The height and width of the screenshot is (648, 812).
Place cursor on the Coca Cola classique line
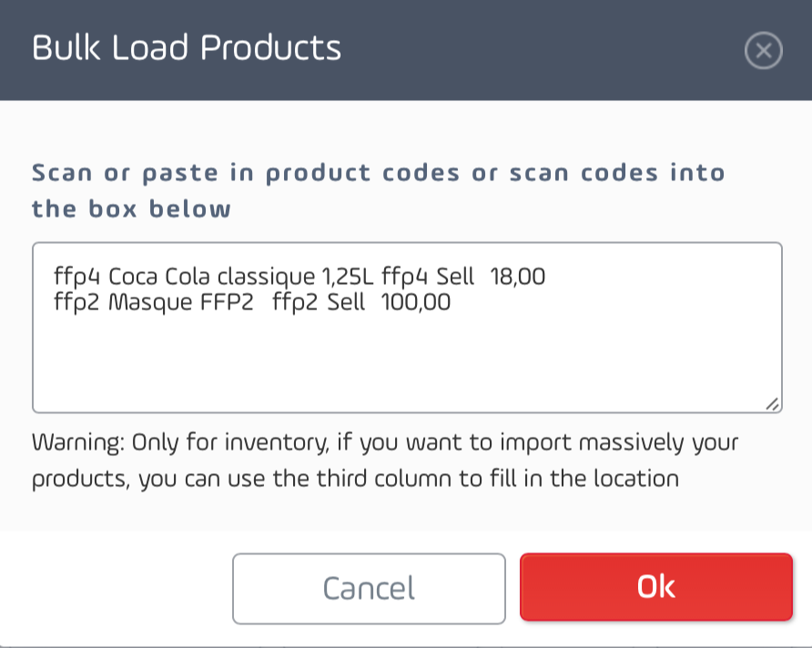(299, 277)
